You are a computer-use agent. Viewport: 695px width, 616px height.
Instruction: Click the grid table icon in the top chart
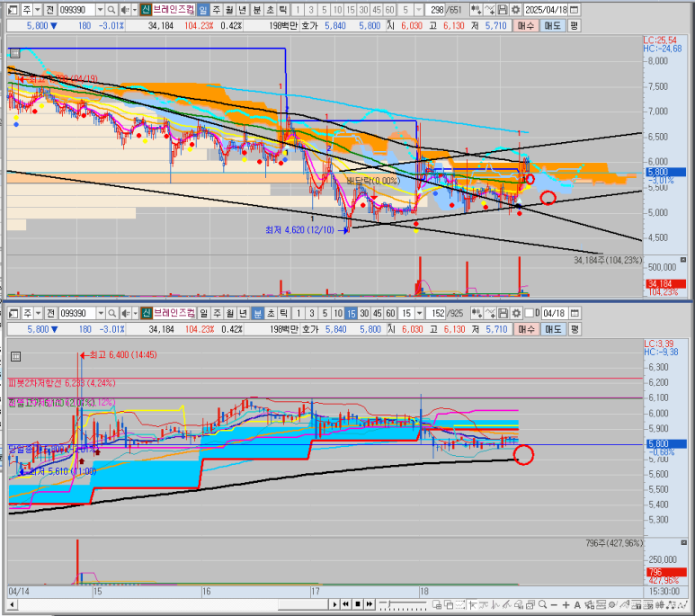coord(15,53)
